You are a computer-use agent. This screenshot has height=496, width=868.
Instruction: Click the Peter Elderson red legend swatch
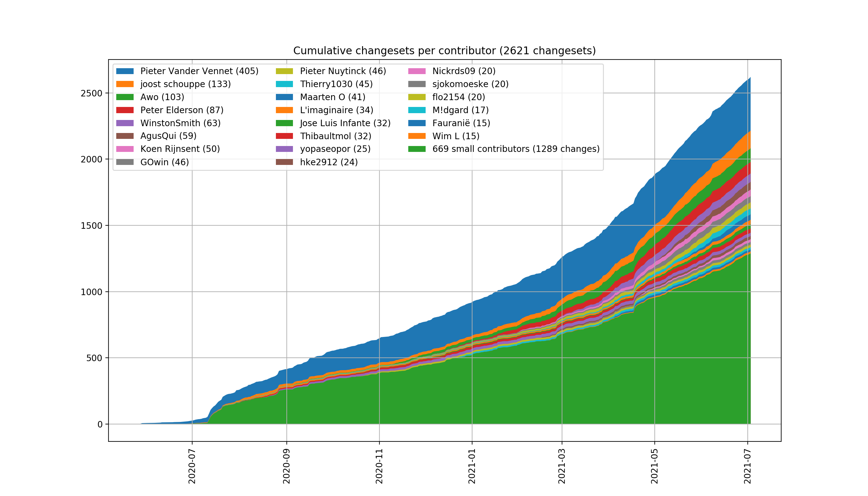(x=125, y=110)
